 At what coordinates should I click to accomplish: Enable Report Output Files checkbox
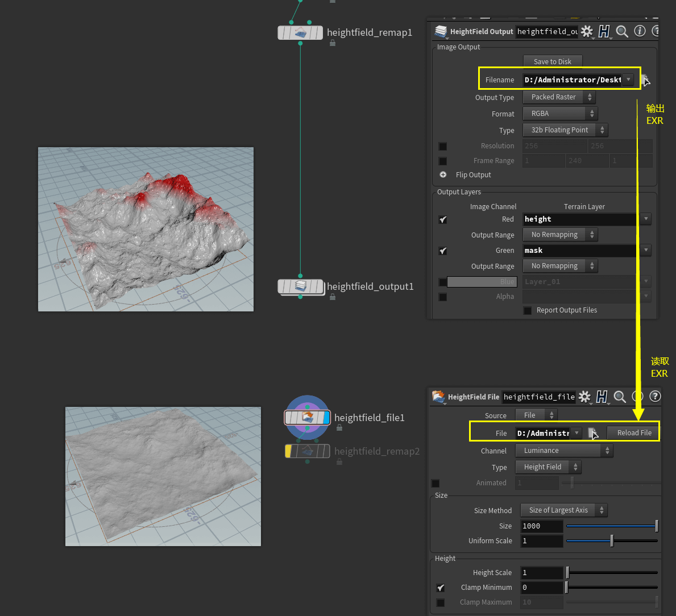(x=528, y=310)
